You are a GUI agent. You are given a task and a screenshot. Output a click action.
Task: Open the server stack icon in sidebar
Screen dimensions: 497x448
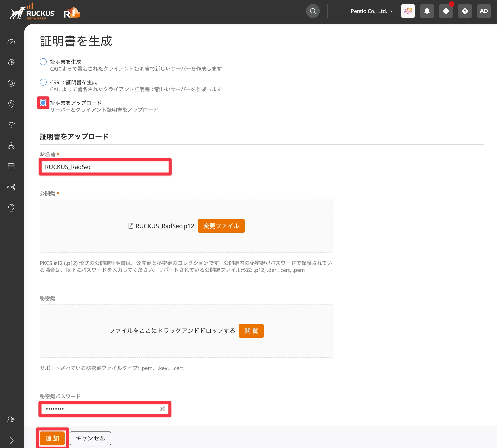coord(11,166)
